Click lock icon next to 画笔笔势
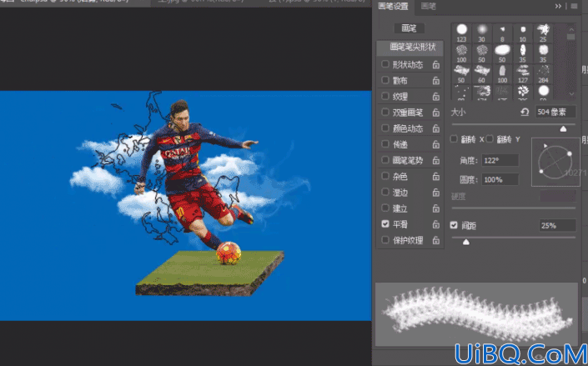The image size is (588, 366). tap(435, 161)
